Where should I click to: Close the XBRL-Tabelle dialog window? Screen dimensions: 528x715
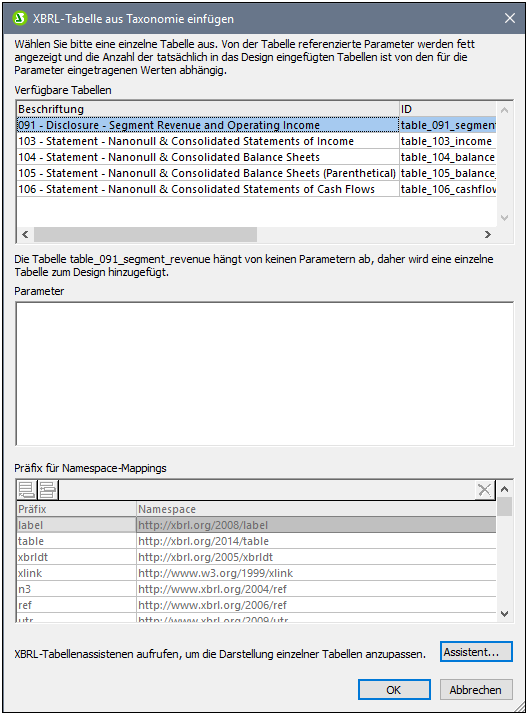[510, 18]
